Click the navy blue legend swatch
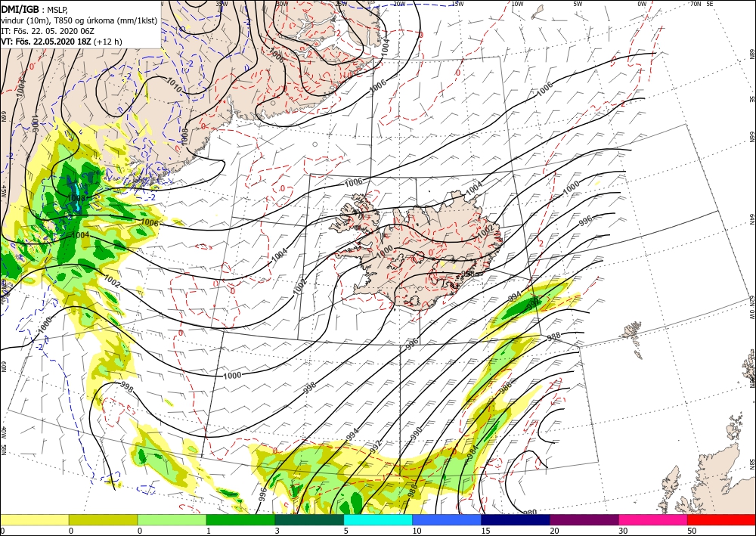 point(516,519)
